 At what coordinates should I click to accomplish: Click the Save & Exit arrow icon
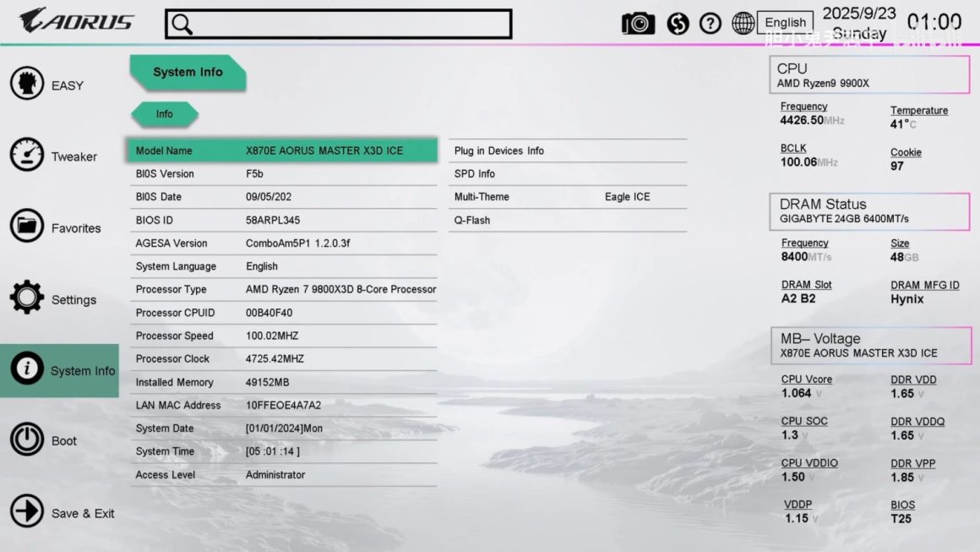[27, 512]
